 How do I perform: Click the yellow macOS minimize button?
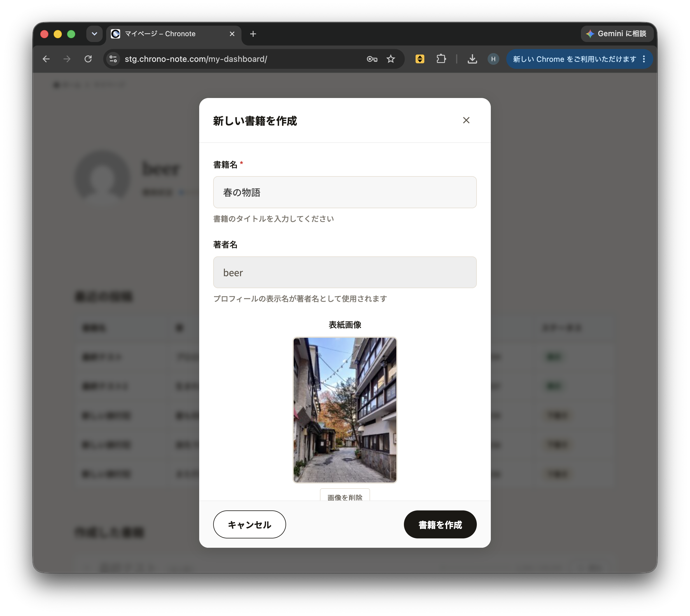57,34
